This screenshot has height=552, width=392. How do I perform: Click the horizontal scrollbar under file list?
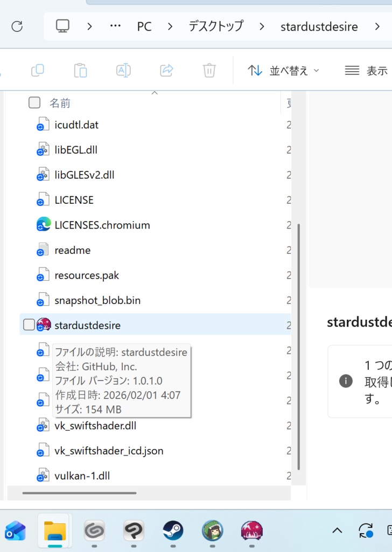pos(80,493)
